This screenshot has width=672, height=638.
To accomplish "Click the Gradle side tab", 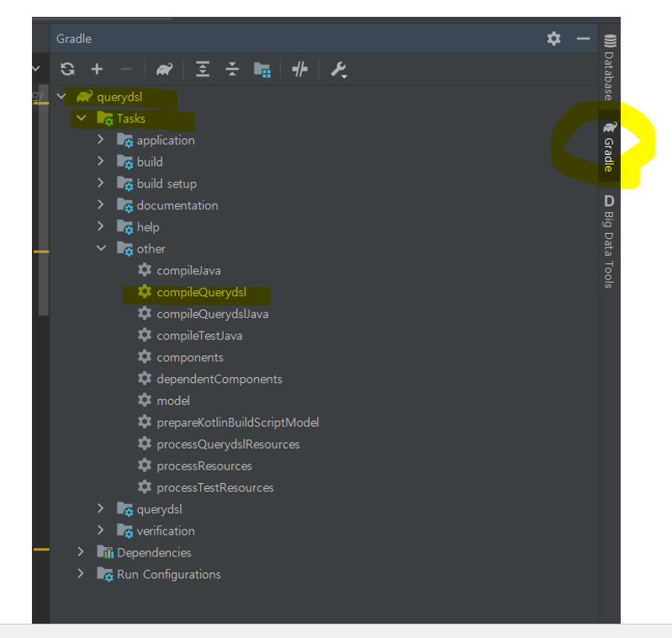I will point(609,146).
